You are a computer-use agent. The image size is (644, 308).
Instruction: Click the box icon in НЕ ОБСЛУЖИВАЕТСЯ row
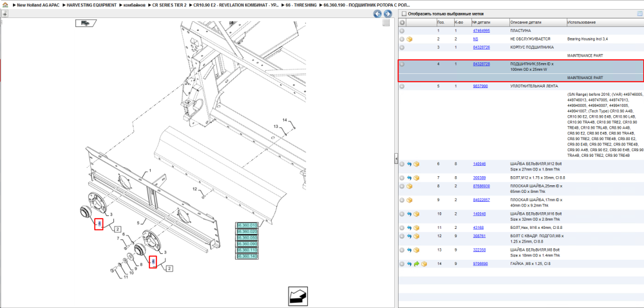410,39
